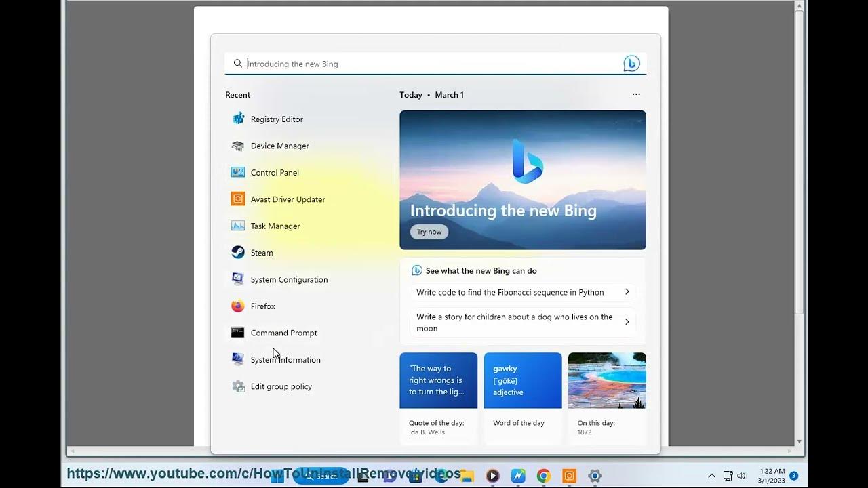Image resolution: width=868 pixels, height=488 pixels.
Task: Open Google Chrome from the taskbar
Action: [x=543, y=476]
